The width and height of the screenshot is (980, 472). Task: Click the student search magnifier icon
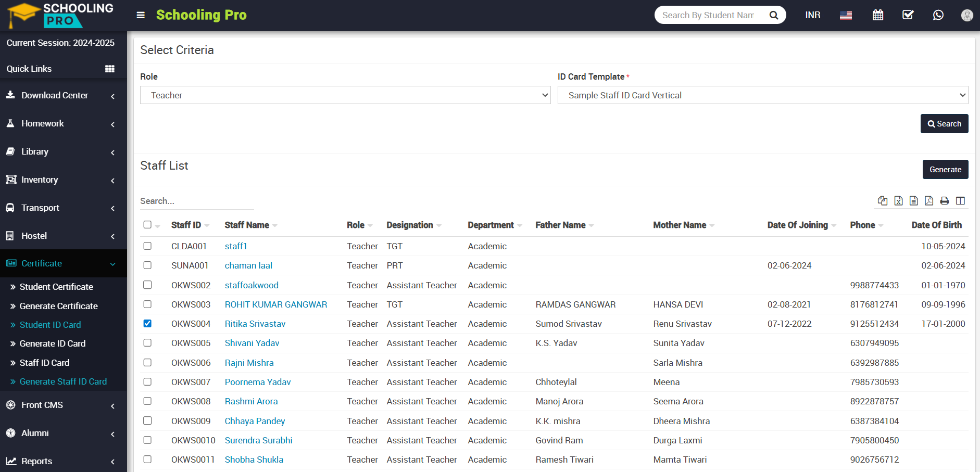coord(774,15)
